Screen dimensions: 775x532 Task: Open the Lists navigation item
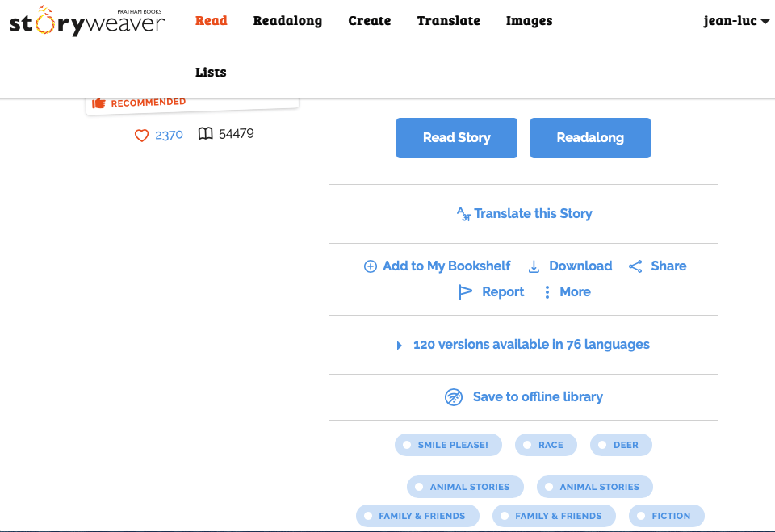coord(211,73)
